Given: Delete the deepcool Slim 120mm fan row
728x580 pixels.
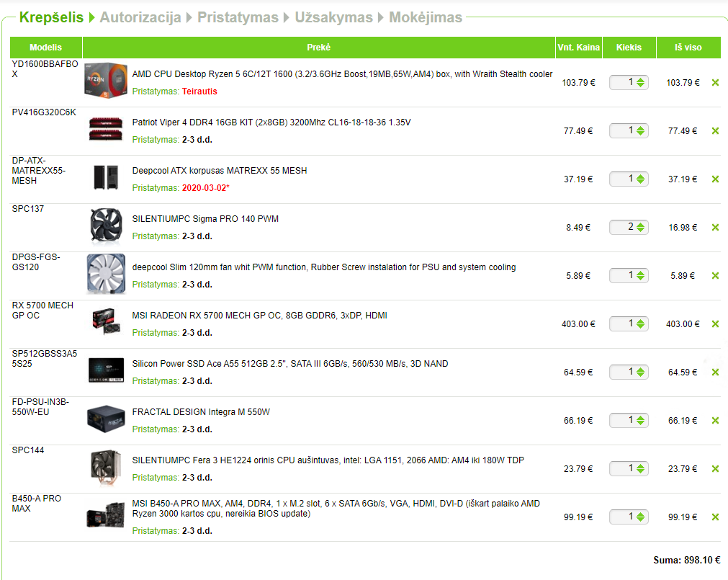Looking at the screenshot, I should (x=715, y=276).
